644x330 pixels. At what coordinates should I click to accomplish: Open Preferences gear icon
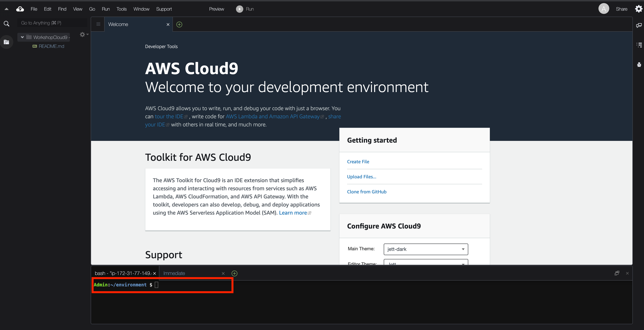638,9
